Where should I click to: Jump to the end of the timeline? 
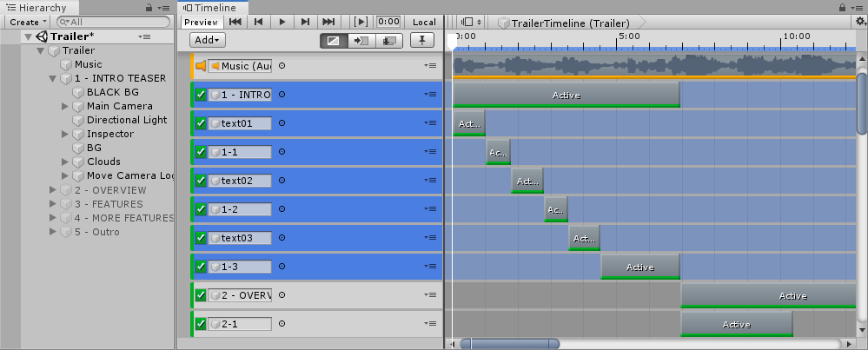click(328, 22)
